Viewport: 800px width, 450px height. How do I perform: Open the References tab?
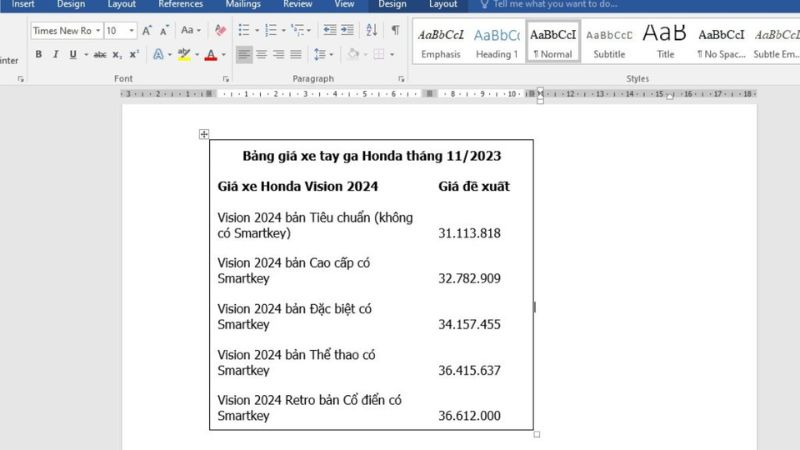[181, 4]
